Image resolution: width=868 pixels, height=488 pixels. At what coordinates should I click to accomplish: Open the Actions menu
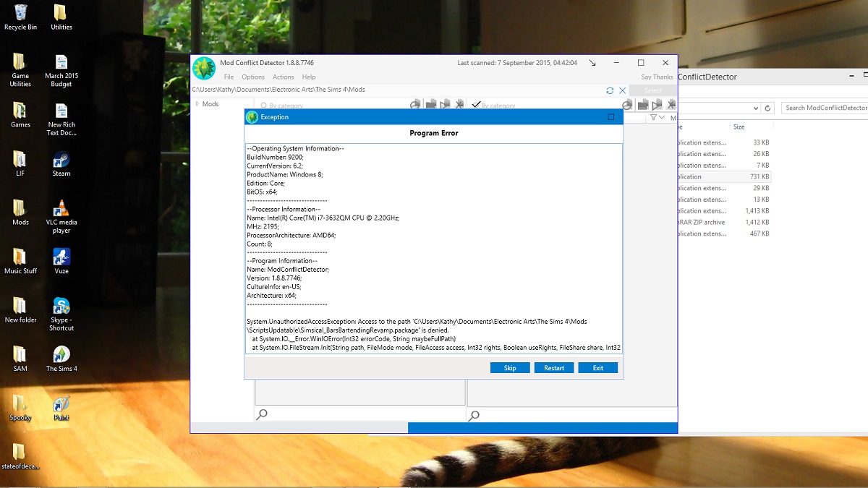(283, 77)
